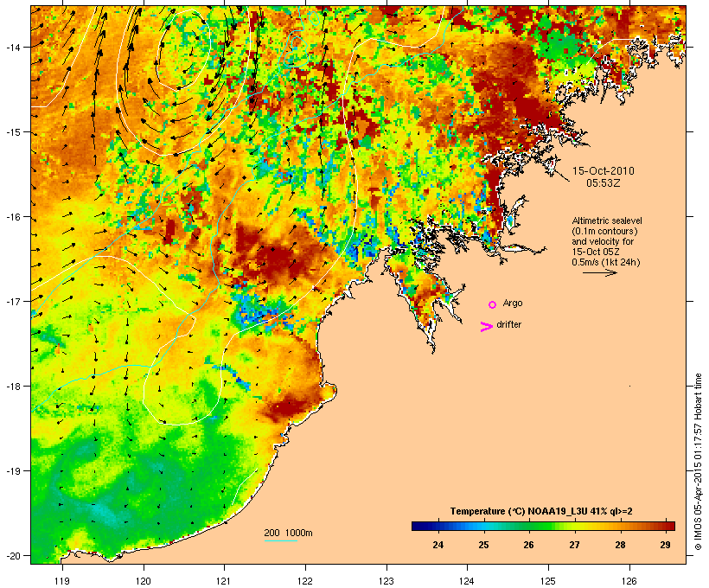This screenshot has height=588, width=709.
Task: Click the colorbar tick value 25
Action: (483, 545)
